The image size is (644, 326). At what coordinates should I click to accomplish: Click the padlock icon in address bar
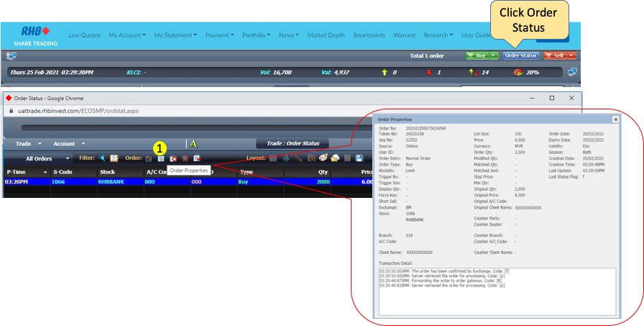point(11,111)
